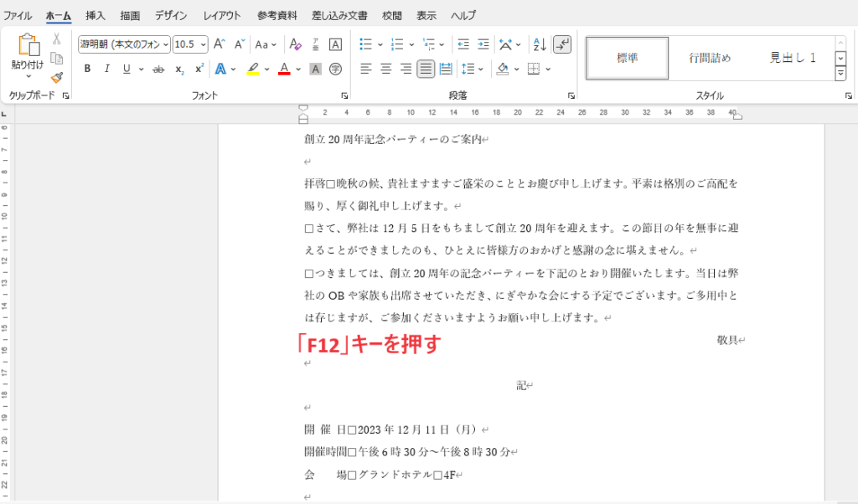Apply red font color

[x=284, y=69]
